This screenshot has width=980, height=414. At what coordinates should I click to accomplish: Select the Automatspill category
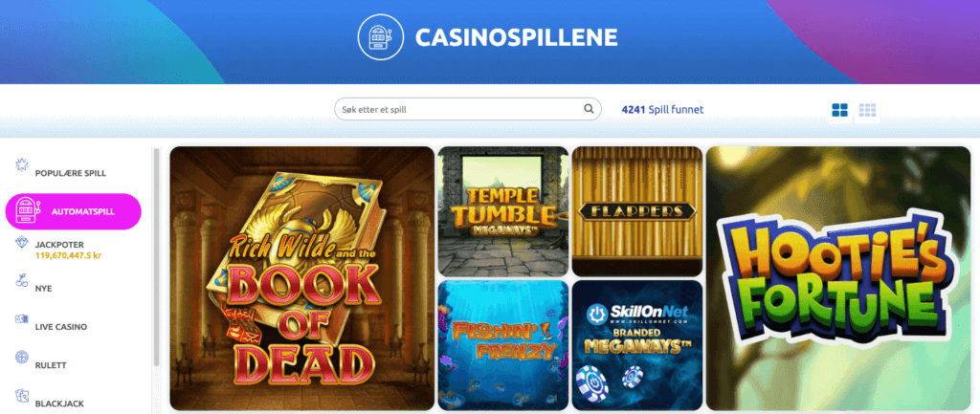click(x=73, y=211)
